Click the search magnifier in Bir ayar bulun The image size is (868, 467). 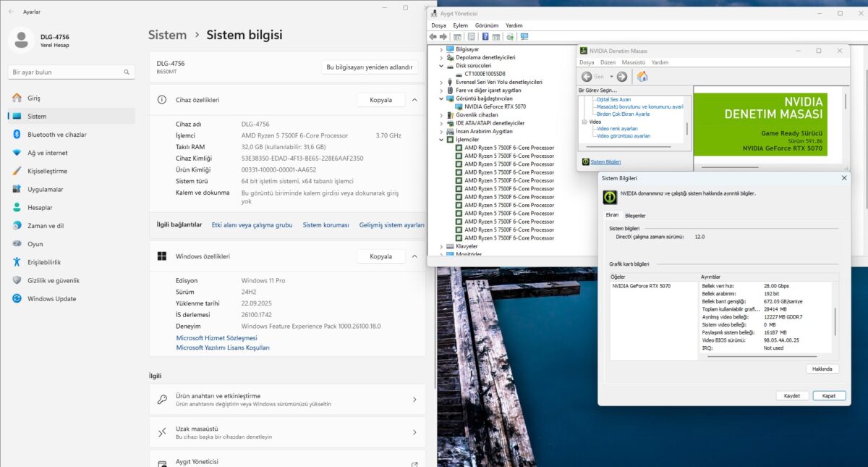click(x=127, y=72)
